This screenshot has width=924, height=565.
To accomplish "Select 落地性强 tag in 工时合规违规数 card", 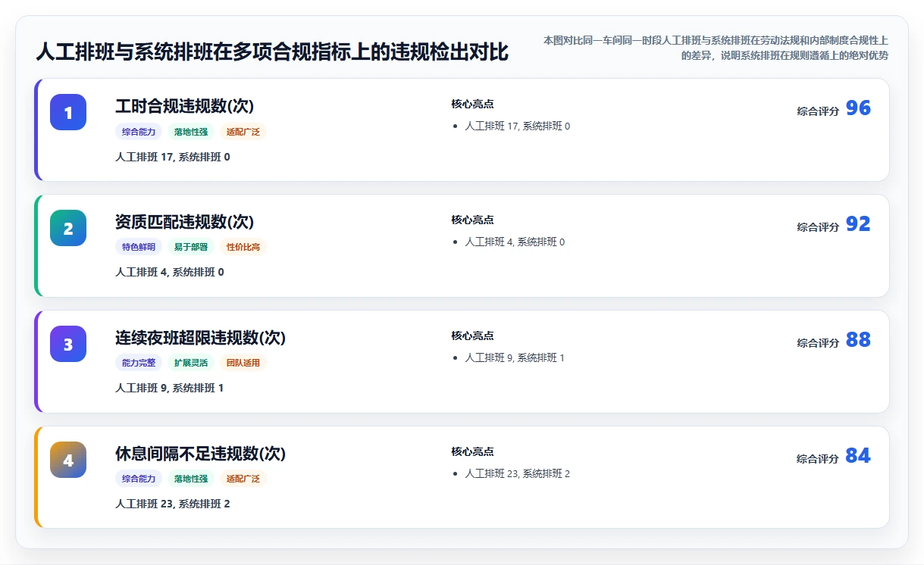I will point(191,132).
